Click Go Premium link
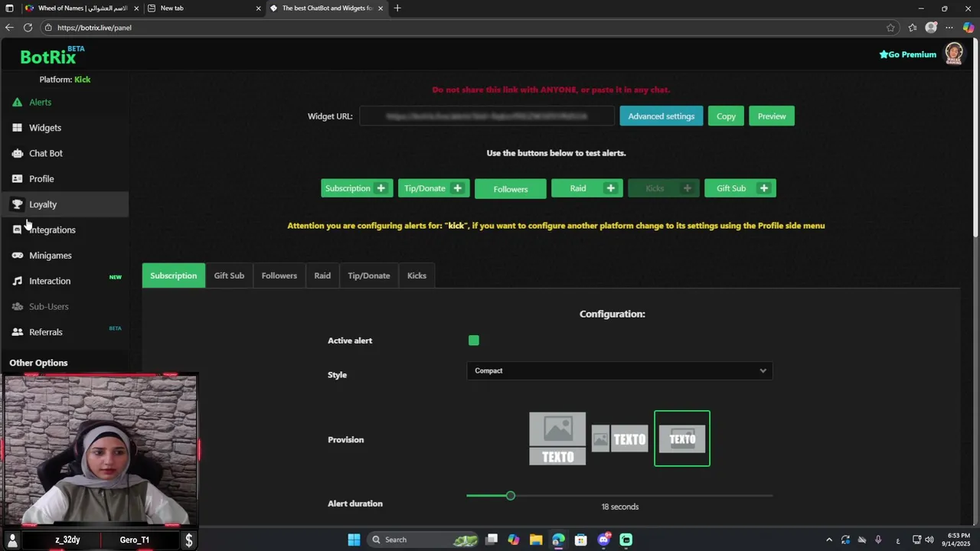 tap(908, 54)
